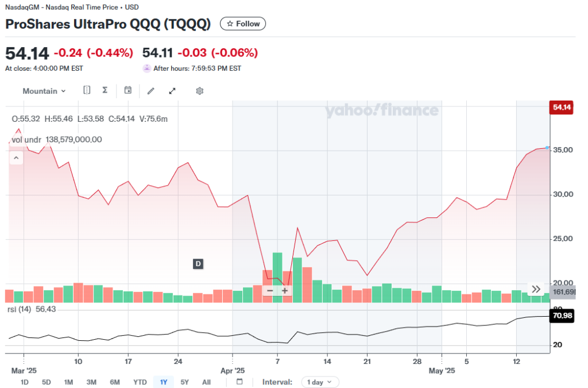Screen dimensions: 588x388
Task: Expand chart to full screen
Action: pyautogui.click(x=172, y=91)
